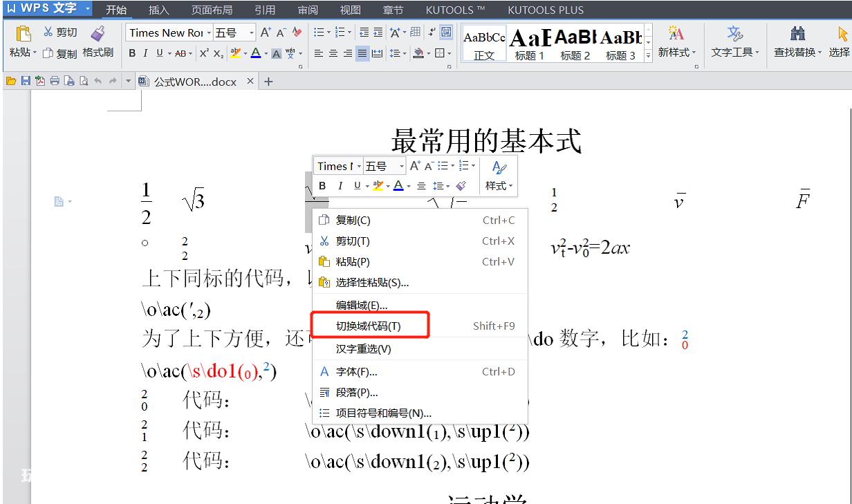Viewport: 852px width, 504px height.
Task: Open a new document tab with plus
Action: point(269,82)
